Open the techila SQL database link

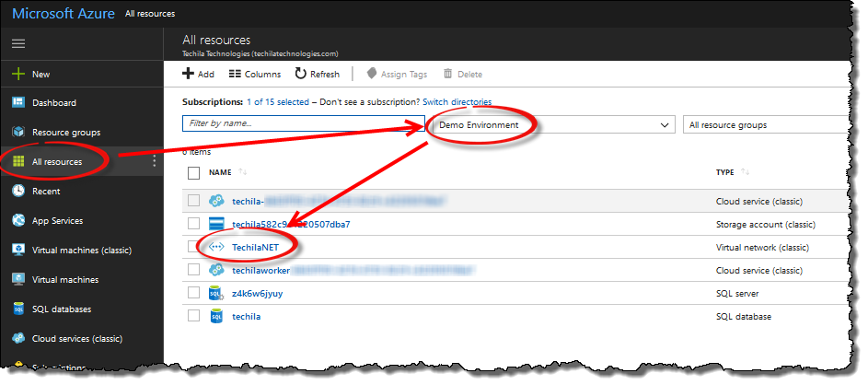[247, 316]
